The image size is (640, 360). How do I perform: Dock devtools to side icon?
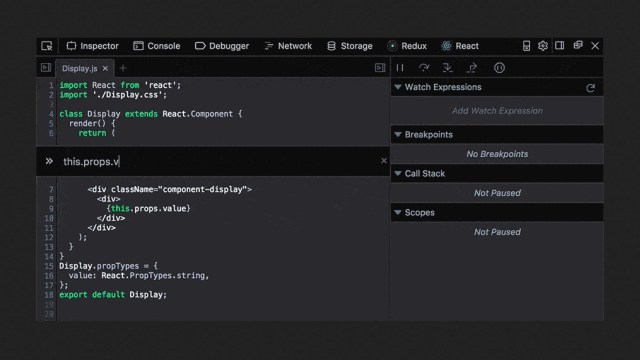pyautogui.click(x=560, y=45)
